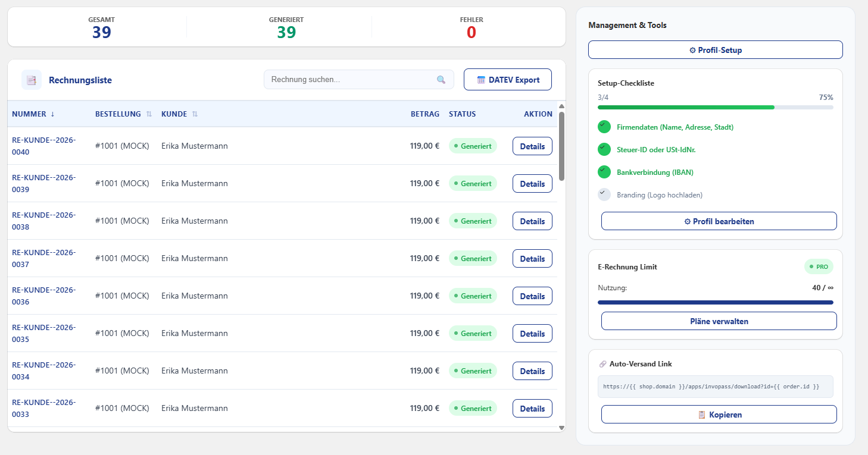Screen dimensions: 868x455
Task: Click the magnifying glass search icon
Action: [x=441, y=79]
